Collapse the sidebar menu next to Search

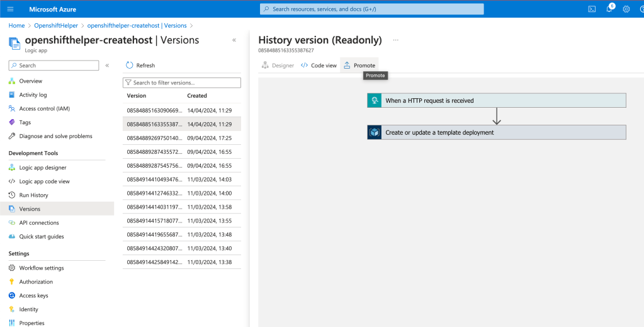(107, 66)
